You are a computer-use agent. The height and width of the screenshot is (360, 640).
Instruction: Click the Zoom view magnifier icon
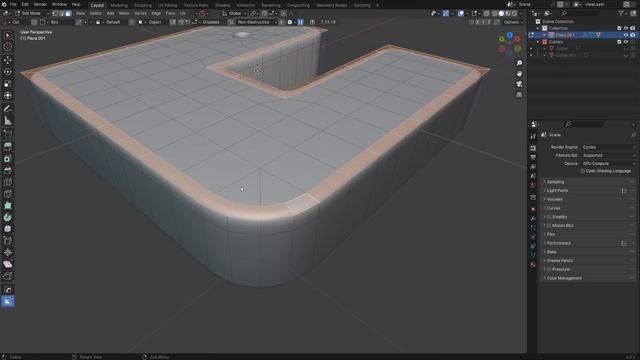click(519, 63)
